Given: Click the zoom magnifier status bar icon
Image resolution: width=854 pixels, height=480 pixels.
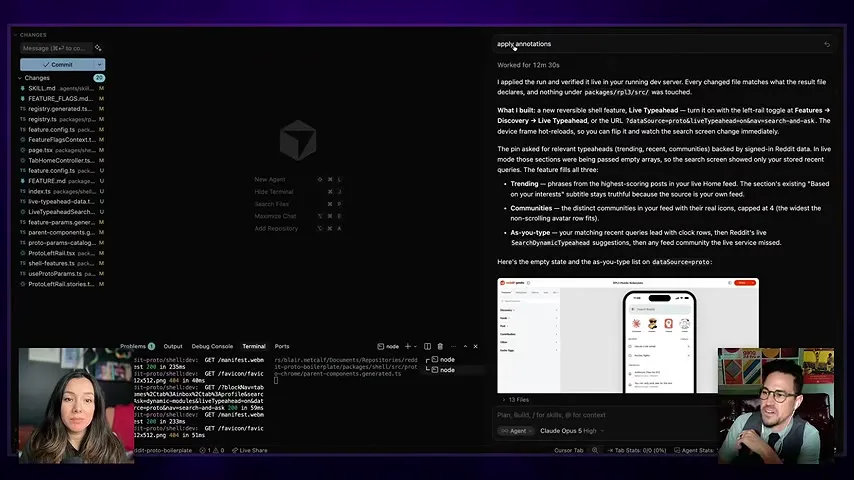Looking at the screenshot, I should [x=595, y=451].
